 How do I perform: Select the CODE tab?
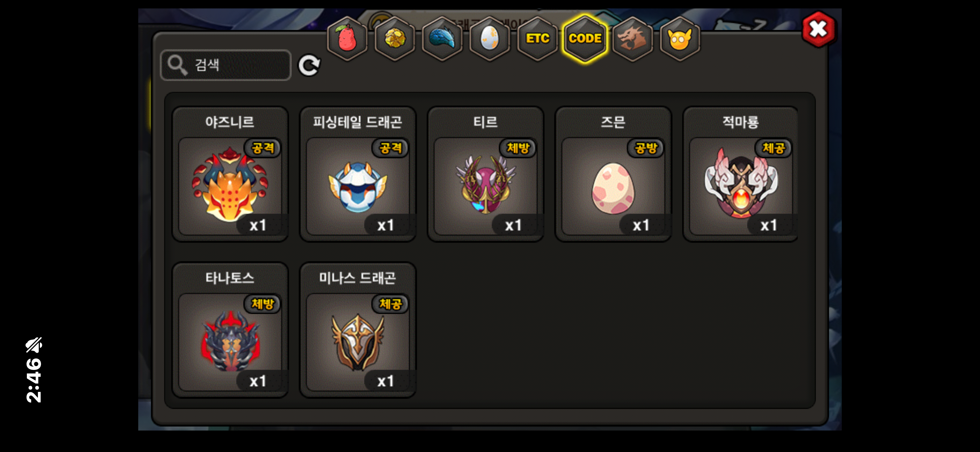click(585, 39)
